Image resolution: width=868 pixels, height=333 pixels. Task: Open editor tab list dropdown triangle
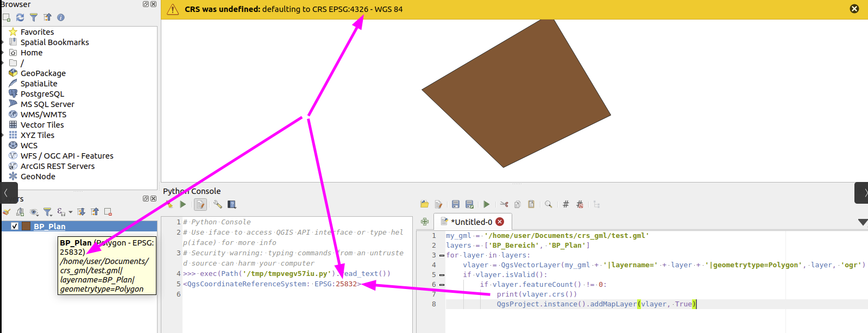pos(863,222)
